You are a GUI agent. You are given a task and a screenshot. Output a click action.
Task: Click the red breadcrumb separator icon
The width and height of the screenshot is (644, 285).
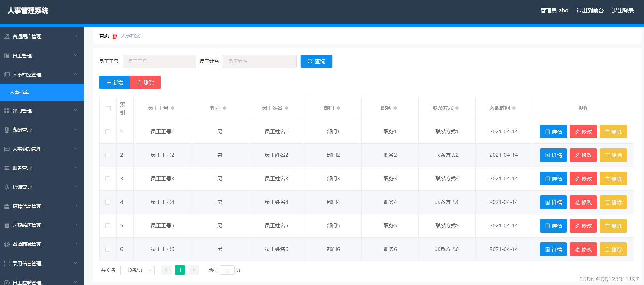tap(115, 36)
